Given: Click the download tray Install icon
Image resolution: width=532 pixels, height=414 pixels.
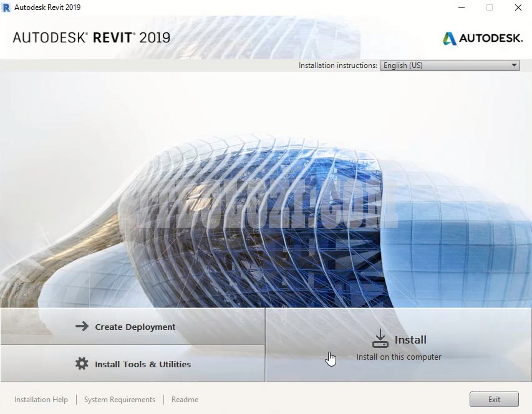Looking at the screenshot, I should click(380, 339).
